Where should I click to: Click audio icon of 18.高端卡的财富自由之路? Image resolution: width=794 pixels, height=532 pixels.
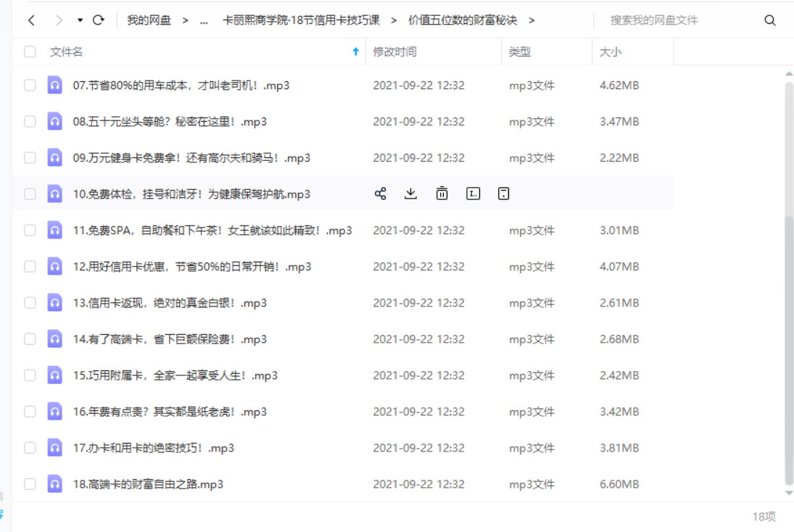pyautogui.click(x=54, y=484)
